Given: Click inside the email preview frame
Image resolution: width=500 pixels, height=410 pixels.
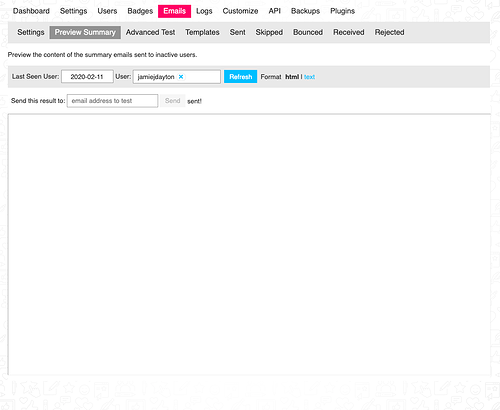Looking at the screenshot, I should pyautogui.click(x=249, y=244).
